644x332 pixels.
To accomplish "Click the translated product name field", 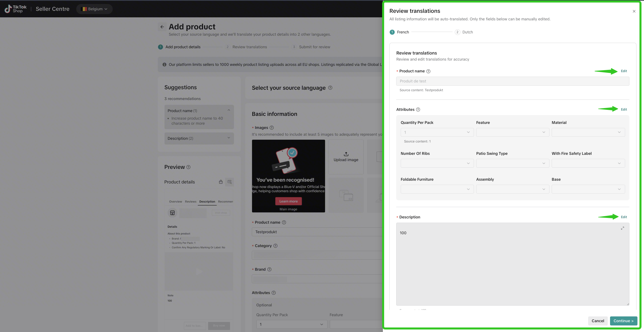I will pos(513,81).
